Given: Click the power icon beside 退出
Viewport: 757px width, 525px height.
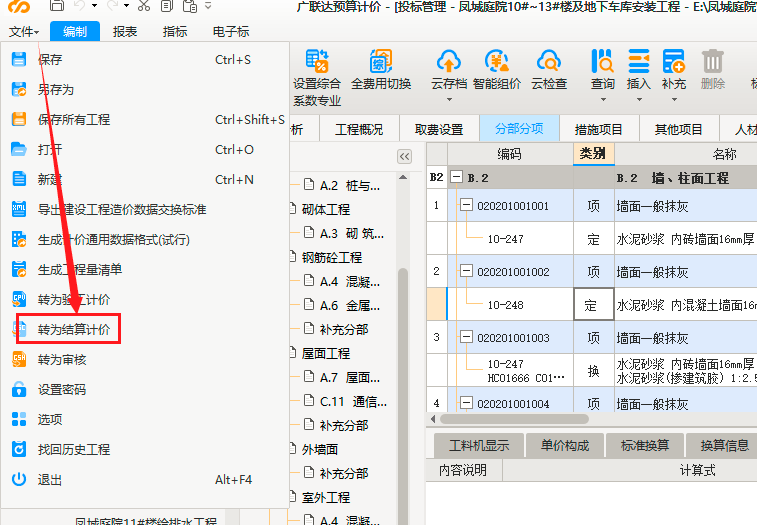Looking at the screenshot, I should pos(19,479).
